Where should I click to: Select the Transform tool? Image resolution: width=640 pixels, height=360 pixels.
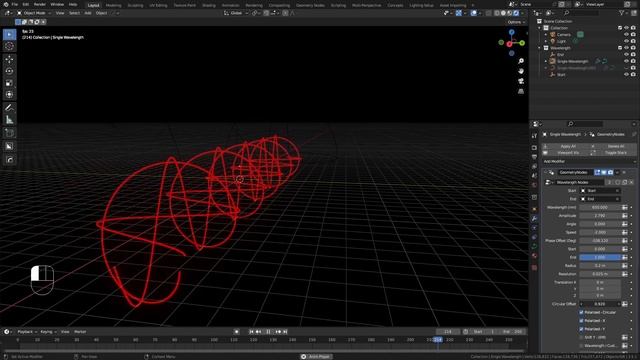tap(9, 94)
